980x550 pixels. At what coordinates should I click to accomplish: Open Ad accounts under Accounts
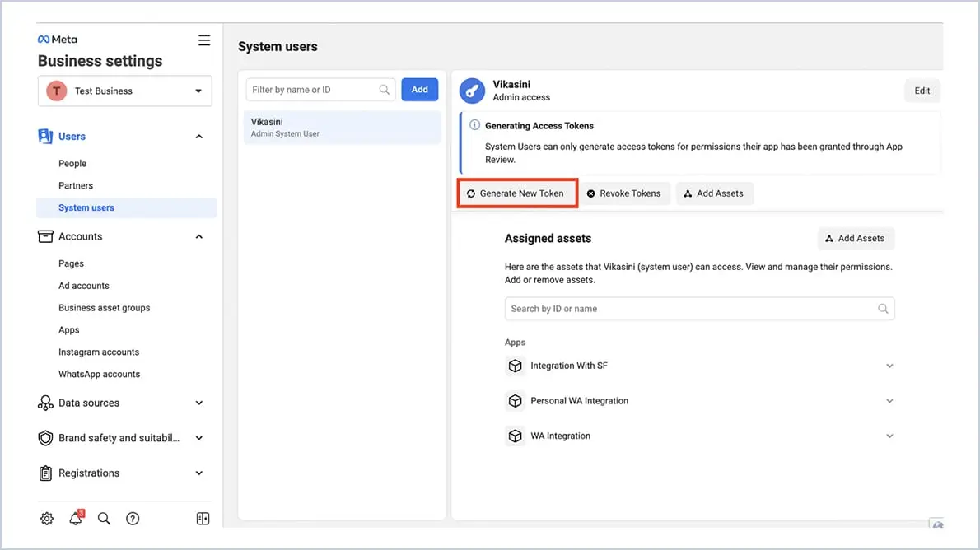point(84,286)
